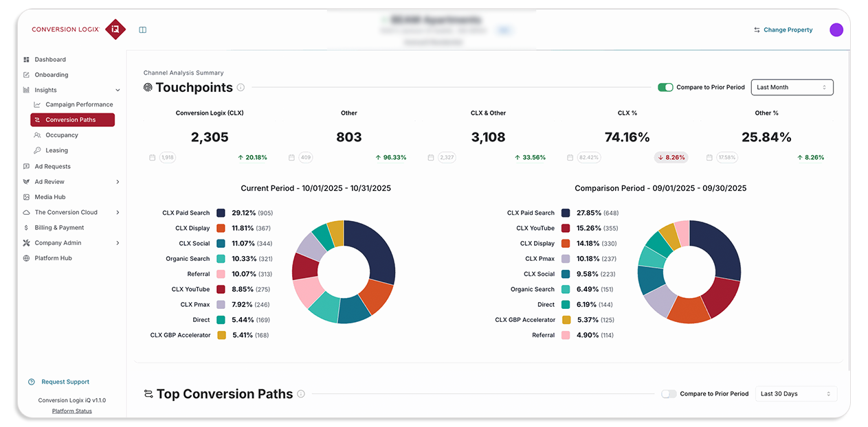The image size is (868, 427).
Task: Click the Touchpoints info icon
Action: click(x=241, y=87)
